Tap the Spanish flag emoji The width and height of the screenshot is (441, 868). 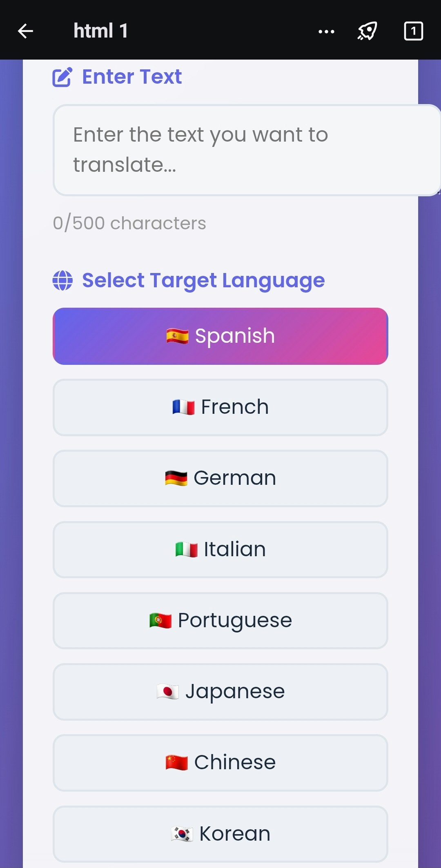(x=176, y=335)
